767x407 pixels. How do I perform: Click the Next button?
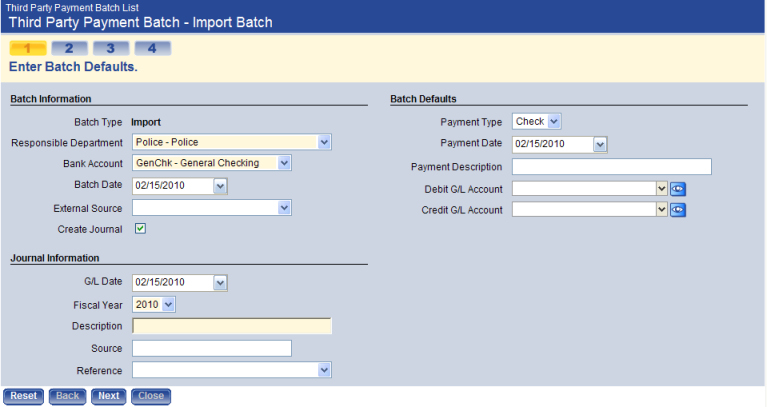tap(109, 396)
